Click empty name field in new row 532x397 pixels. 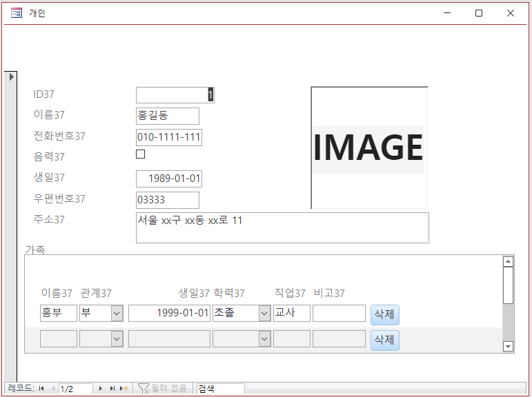[x=59, y=338]
